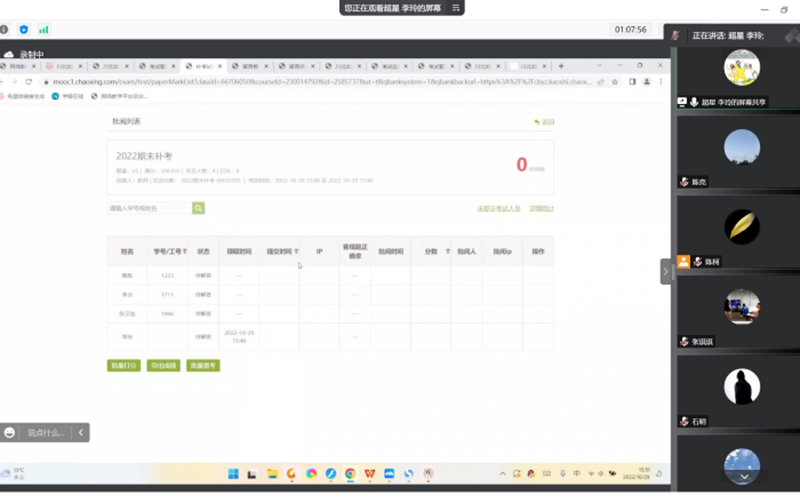Click the 录制中 recording cloud indicator
Image resolution: width=800 pixels, height=495 pixels.
pos(23,54)
